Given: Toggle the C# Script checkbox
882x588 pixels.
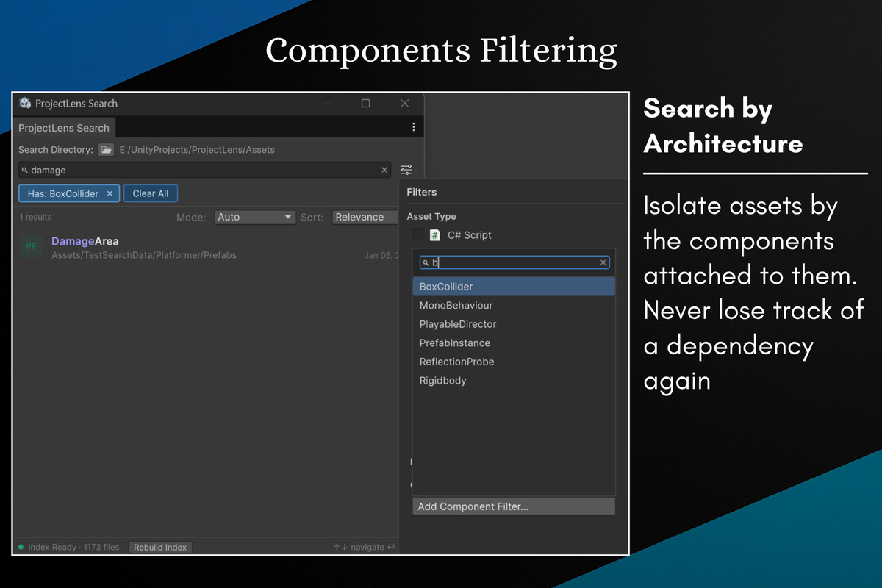Looking at the screenshot, I should pyautogui.click(x=417, y=234).
